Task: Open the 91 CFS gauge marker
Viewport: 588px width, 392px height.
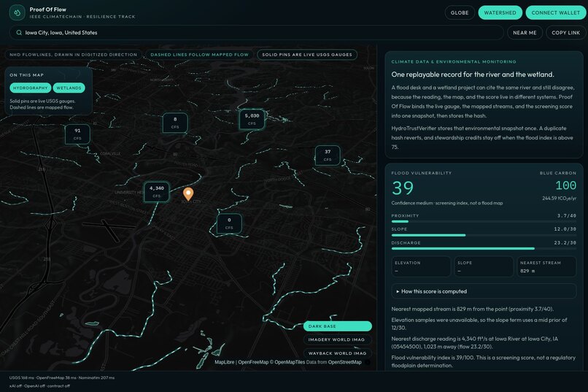Action: (x=77, y=134)
